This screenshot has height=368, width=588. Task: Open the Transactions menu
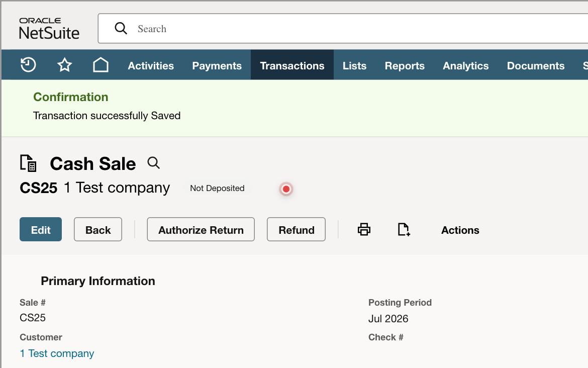tap(292, 66)
